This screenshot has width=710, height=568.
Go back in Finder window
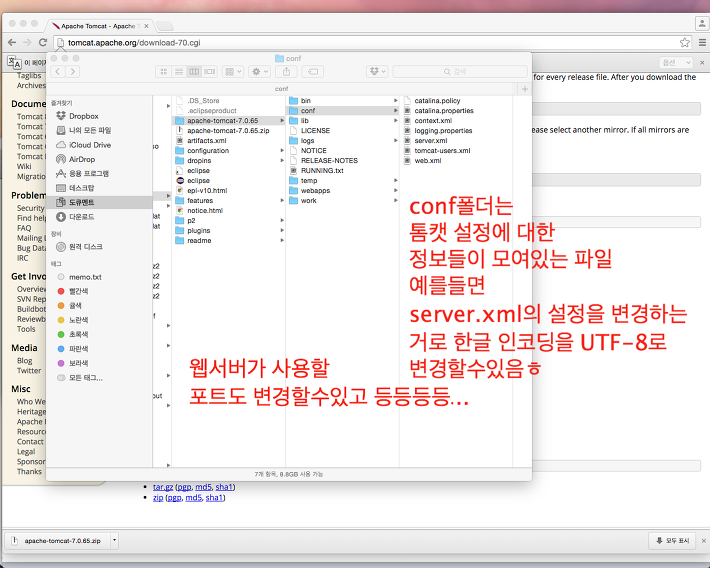[58, 72]
